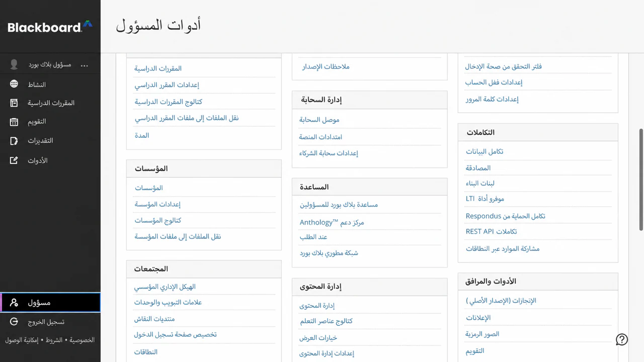Click the sign-out icon for تسجيل الخروج
644x362 pixels.
tap(14, 322)
